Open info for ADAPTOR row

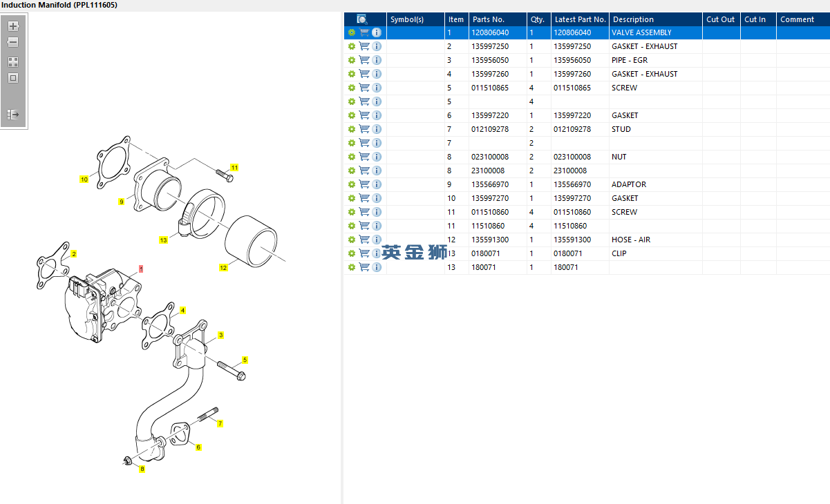coord(377,184)
